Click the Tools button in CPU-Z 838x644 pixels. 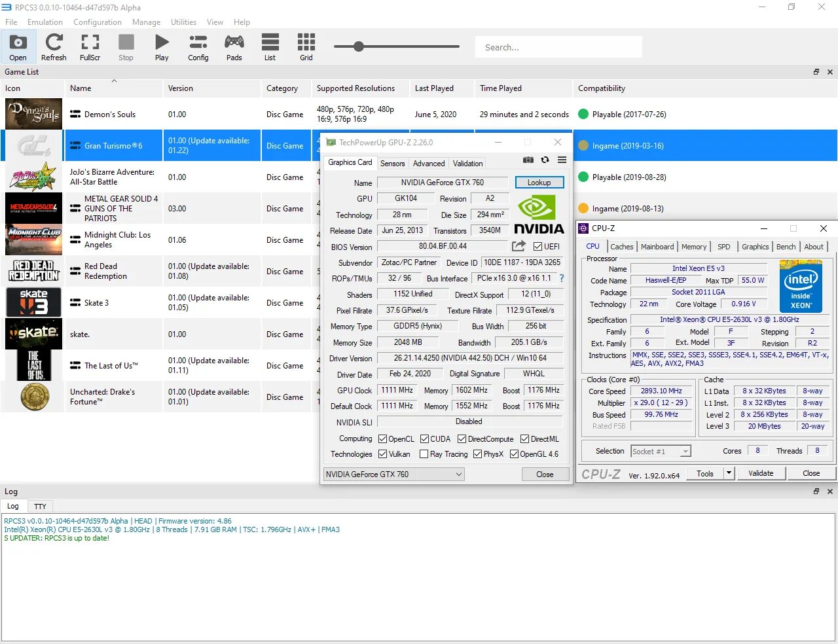[x=705, y=473]
